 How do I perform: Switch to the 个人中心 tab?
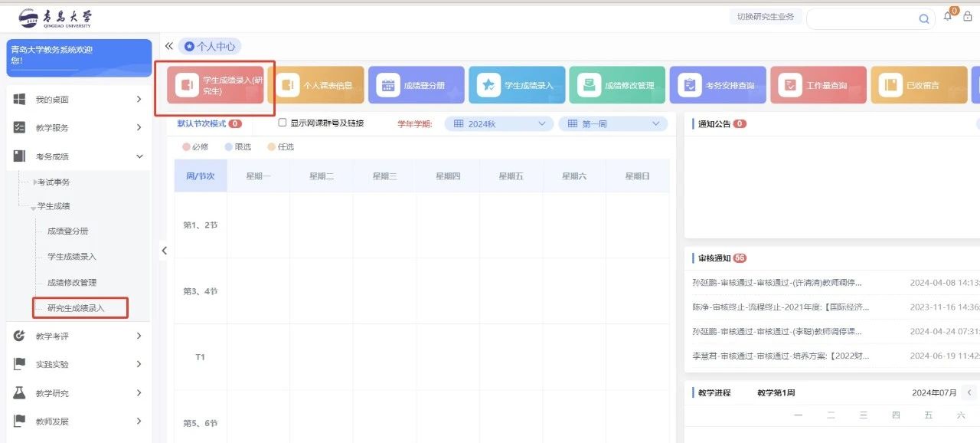point(210,46)
